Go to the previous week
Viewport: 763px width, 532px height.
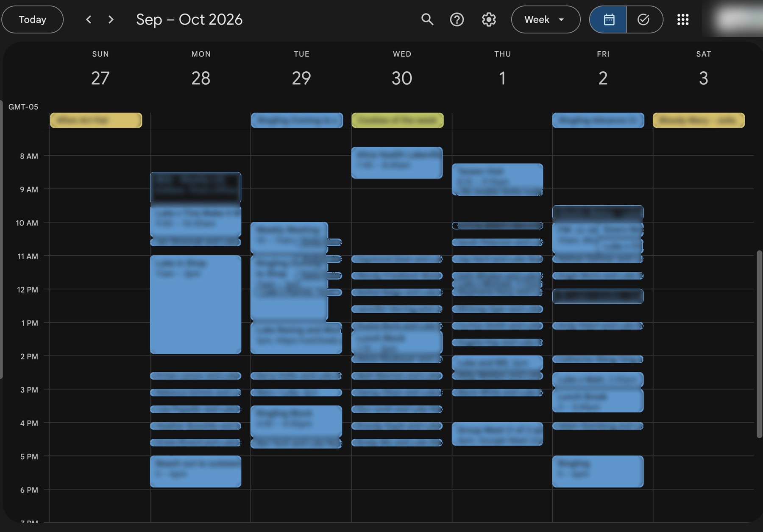click(89, 19)
